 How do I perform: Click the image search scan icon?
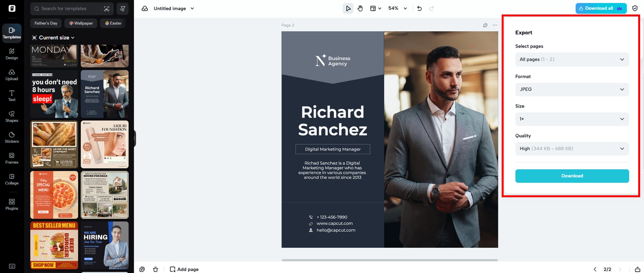pos(107,9)
